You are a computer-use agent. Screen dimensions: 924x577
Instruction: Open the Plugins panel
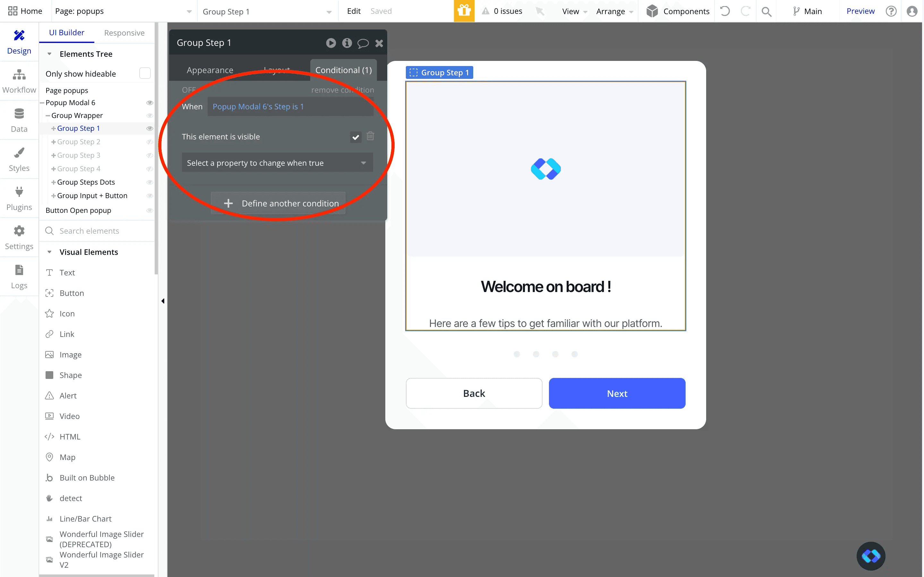[19, 198]
